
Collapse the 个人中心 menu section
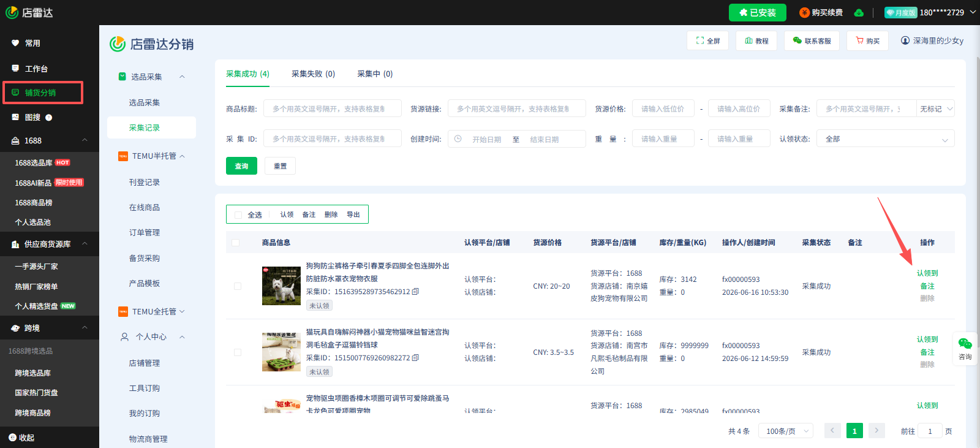(x=182, y=336)
